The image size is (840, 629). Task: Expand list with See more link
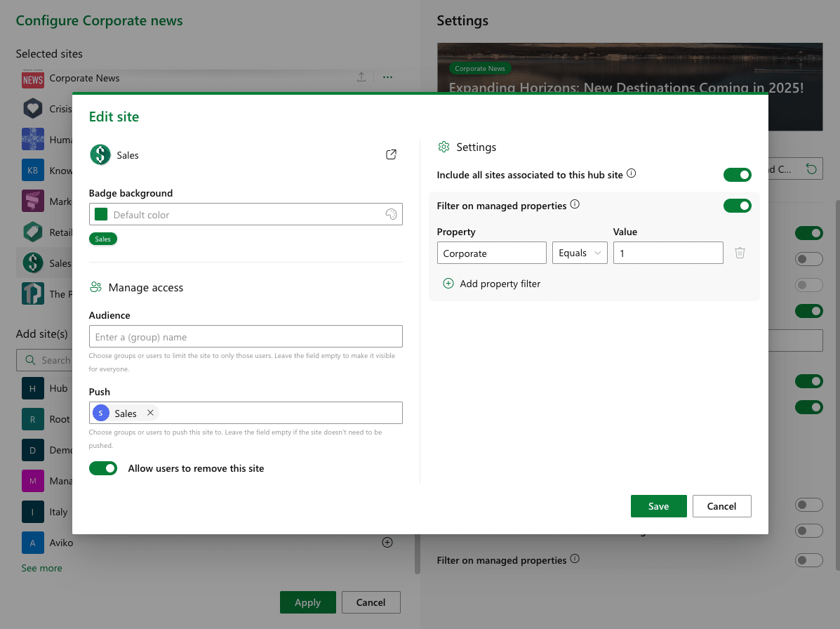41,568
